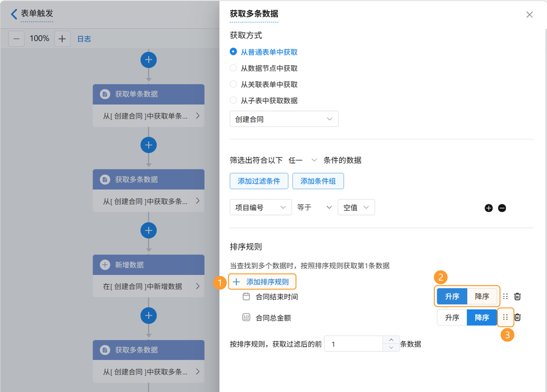Open the 创建合同 form dropdown
Viewport: 547px width, 392px height.
click(x=284, y=119)
